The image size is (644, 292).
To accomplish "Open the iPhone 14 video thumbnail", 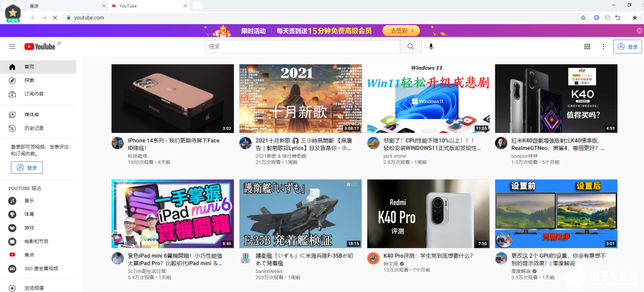I will pyautogui.click(x=173, y=98).
